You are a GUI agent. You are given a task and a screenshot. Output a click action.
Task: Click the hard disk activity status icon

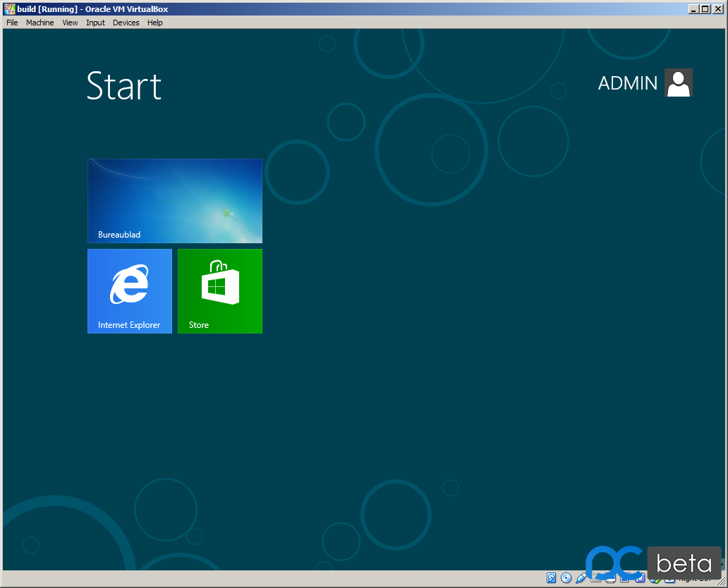pyautogui.click(x=551, y=578)
